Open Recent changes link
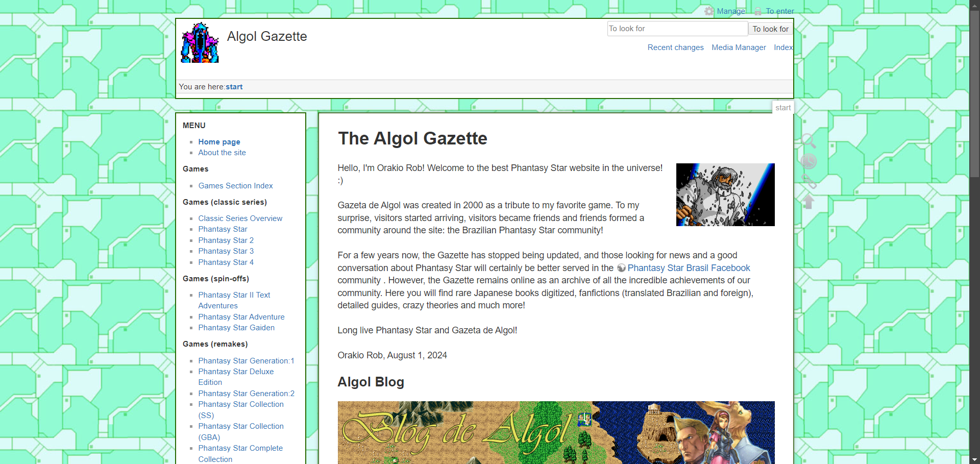This screenshot has width=980, height=464. click(675, 47)
